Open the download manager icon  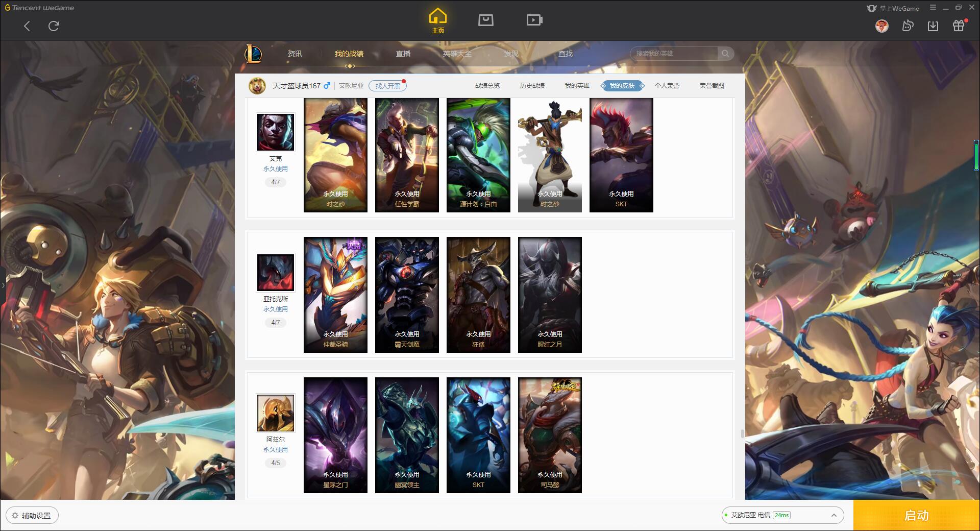pyautogui.click(x=933, y=26)
